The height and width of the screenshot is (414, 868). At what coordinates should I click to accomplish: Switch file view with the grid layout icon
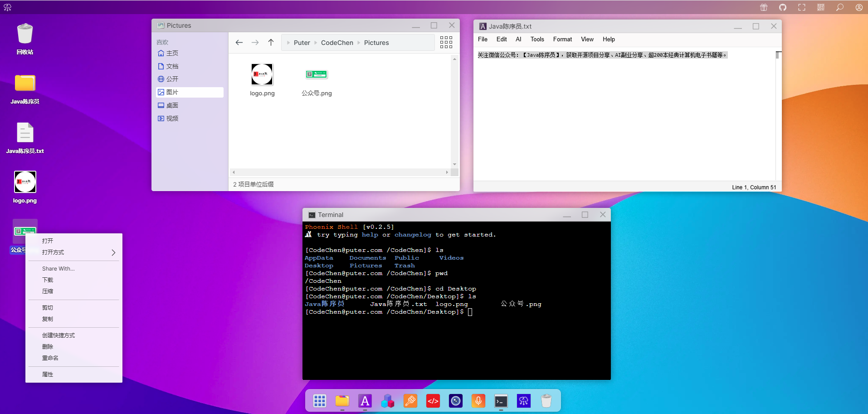pos(446,42)
